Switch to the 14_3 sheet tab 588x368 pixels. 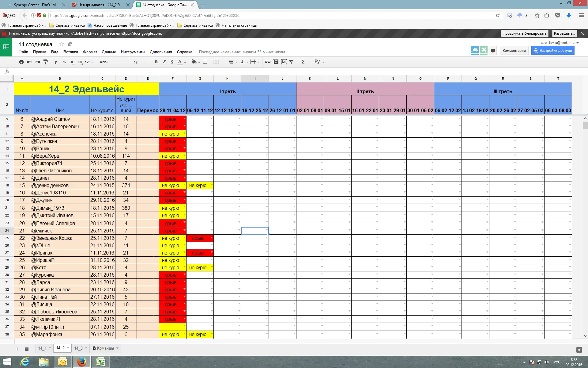pos(78,348)
